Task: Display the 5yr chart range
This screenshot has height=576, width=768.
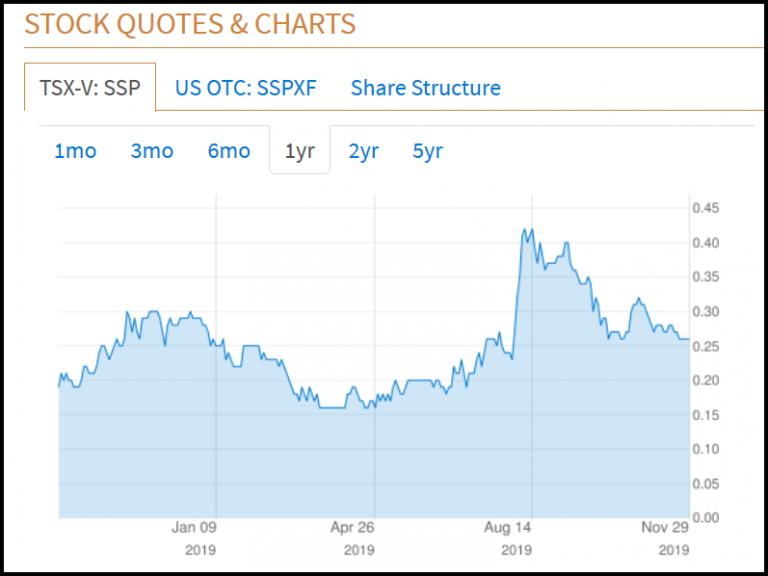Action: (x=427, y=151)
